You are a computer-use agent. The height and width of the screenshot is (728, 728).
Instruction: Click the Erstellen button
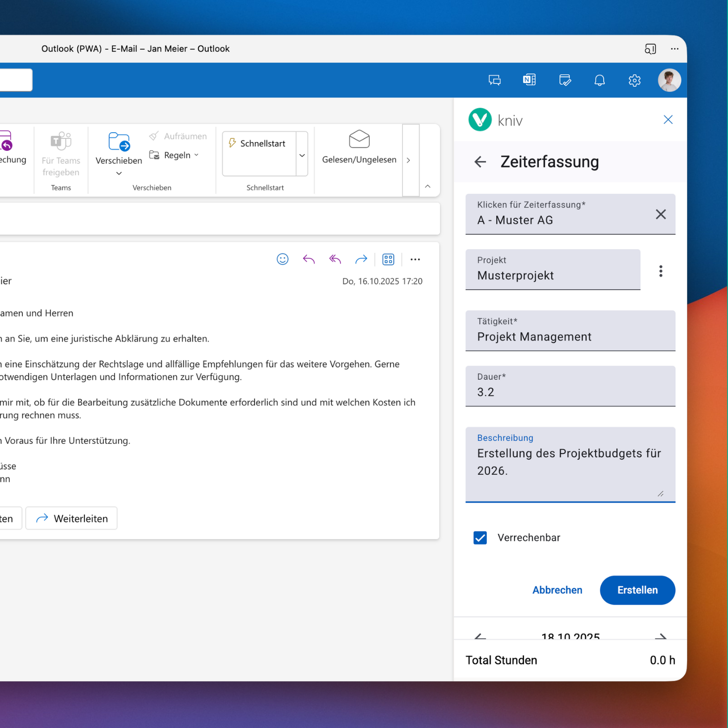tap(637, 590)
